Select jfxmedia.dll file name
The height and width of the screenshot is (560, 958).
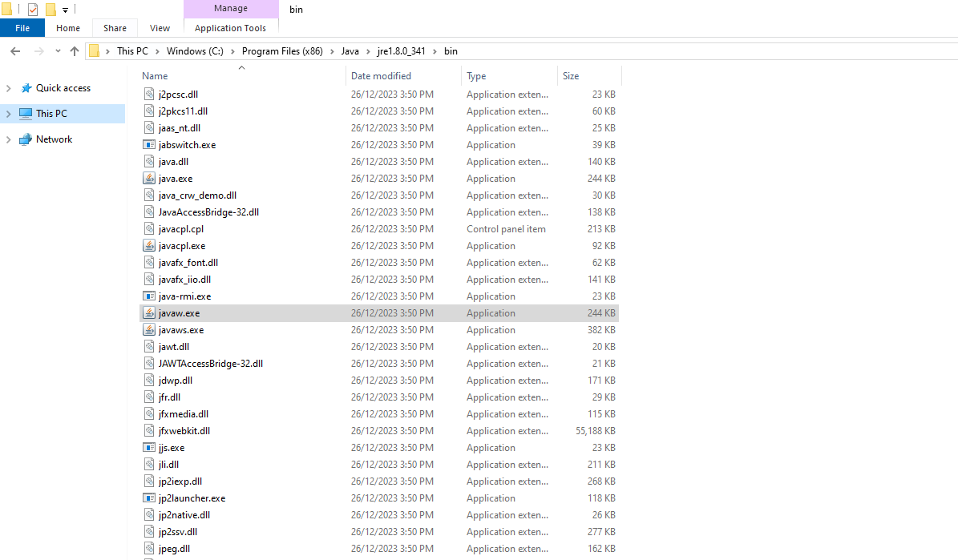pos(184,414)
